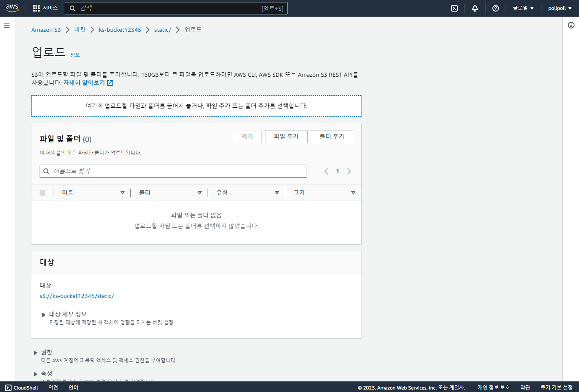
Task: Open the services grid menu icon
Action: point(36,8)
